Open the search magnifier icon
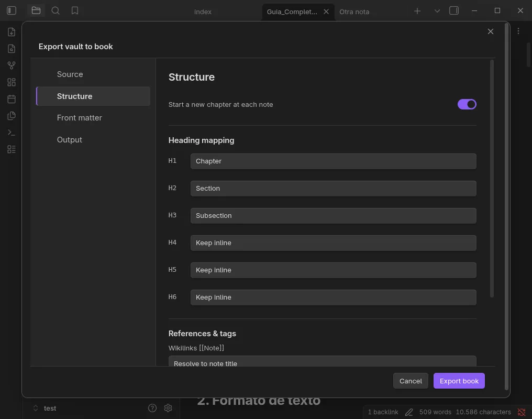This screenshot has width=532, height=419. pyautogui.click(x=56, y=10)
